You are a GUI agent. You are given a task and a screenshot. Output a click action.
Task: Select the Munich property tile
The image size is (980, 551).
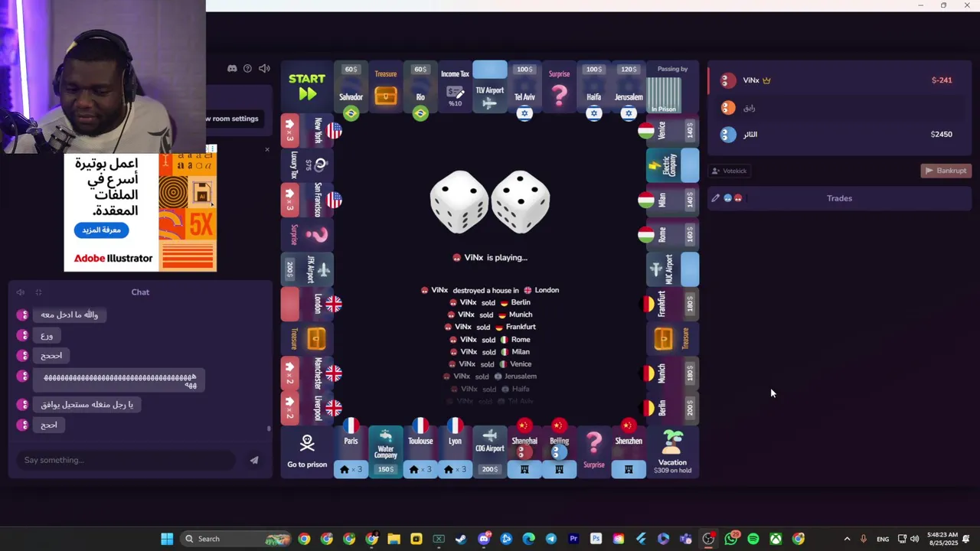coord(668,373)
